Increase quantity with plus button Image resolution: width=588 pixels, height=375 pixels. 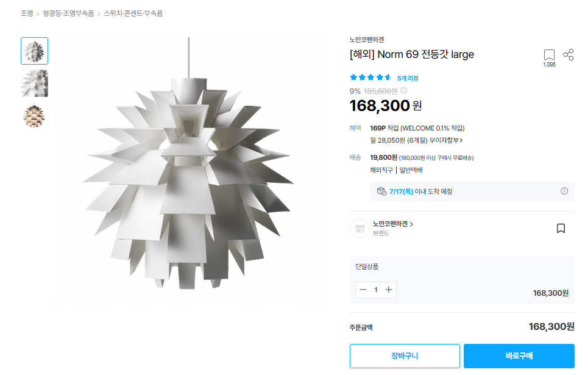[389, 290]
